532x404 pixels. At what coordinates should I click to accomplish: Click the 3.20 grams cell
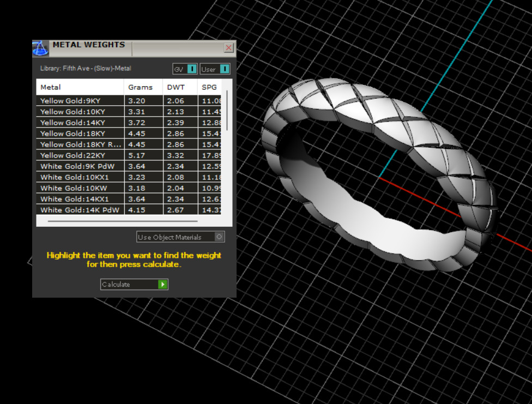143,100
